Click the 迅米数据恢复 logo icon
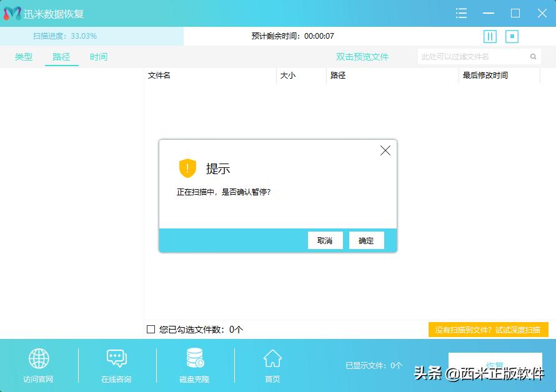556x392 pixels. pos(12,14)
